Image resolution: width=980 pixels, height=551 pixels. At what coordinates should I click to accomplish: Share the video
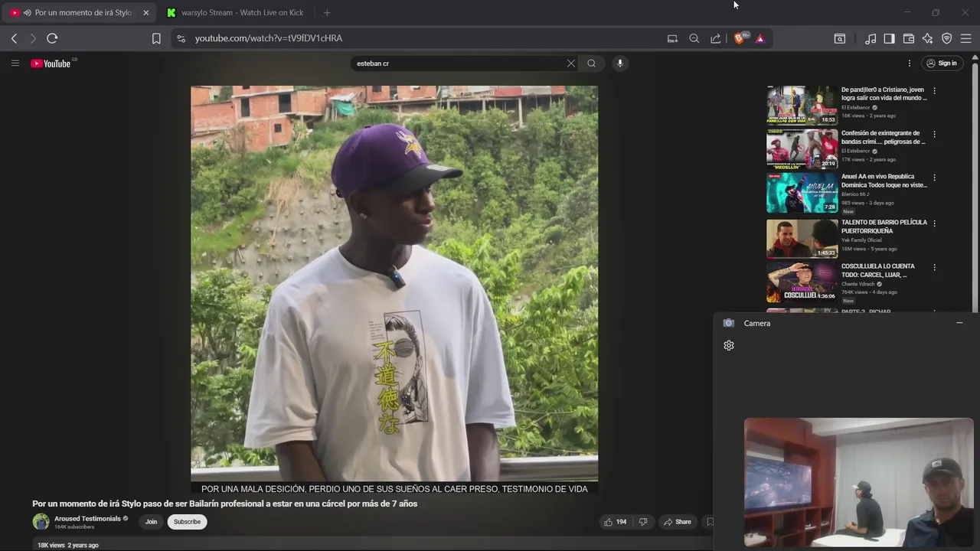point(678,522)
